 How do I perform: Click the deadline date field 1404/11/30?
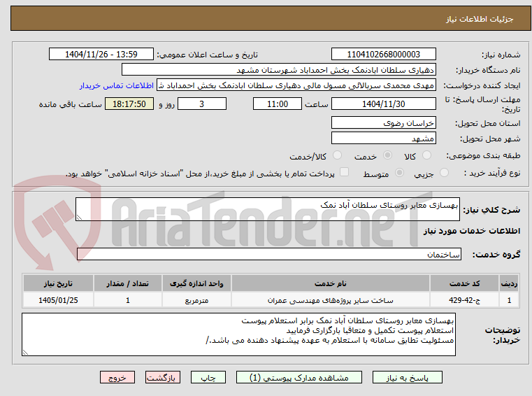pyautogui.click(x=383, y=104)
